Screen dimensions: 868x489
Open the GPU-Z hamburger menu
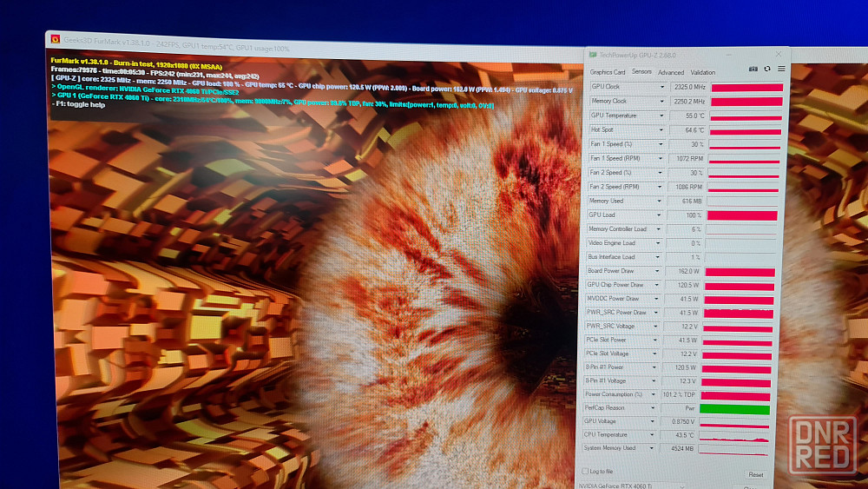tap(781, 69)
